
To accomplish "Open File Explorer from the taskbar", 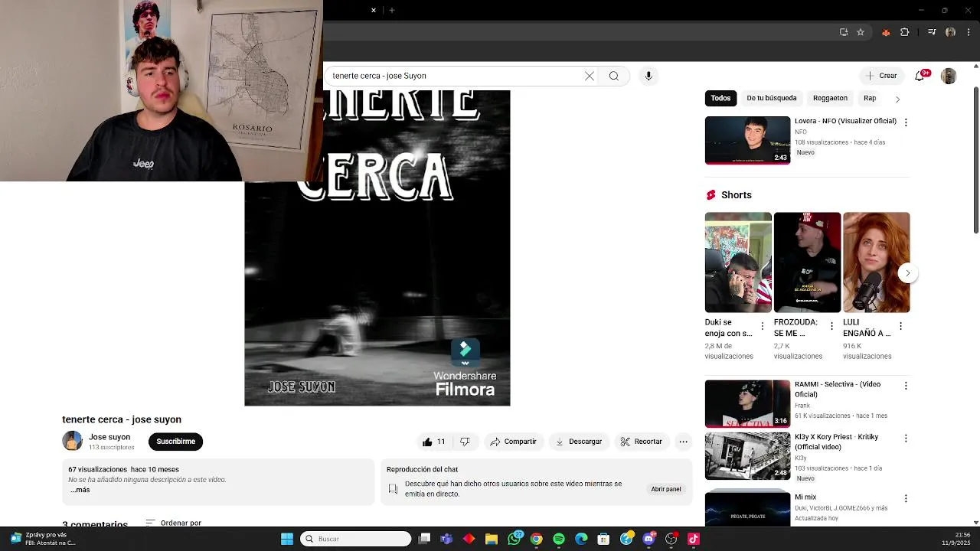I will [492, 539].
